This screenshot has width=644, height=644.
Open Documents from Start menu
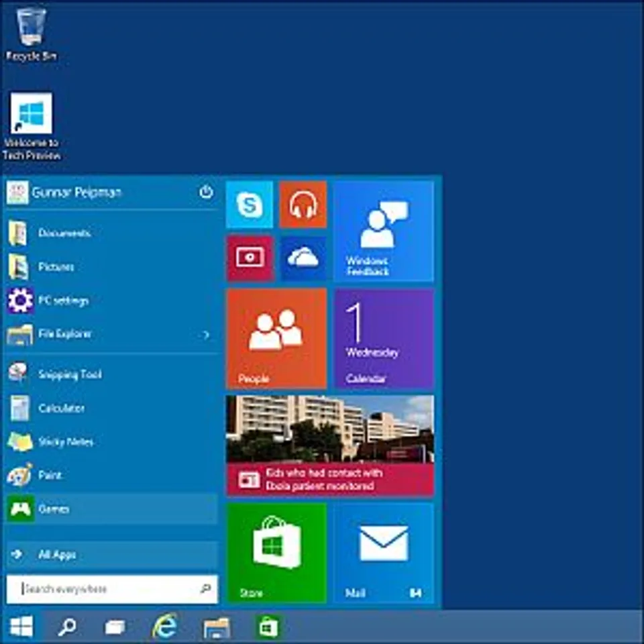(111, 233)
